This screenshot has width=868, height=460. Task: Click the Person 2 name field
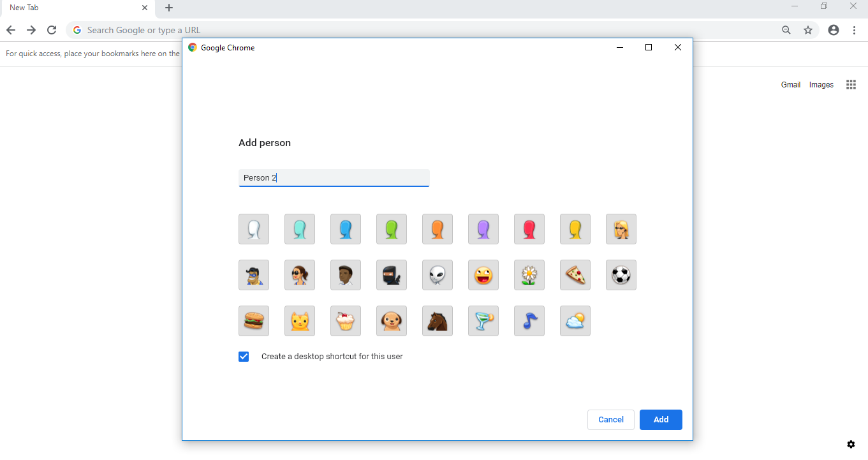click(x=334, y=178)
